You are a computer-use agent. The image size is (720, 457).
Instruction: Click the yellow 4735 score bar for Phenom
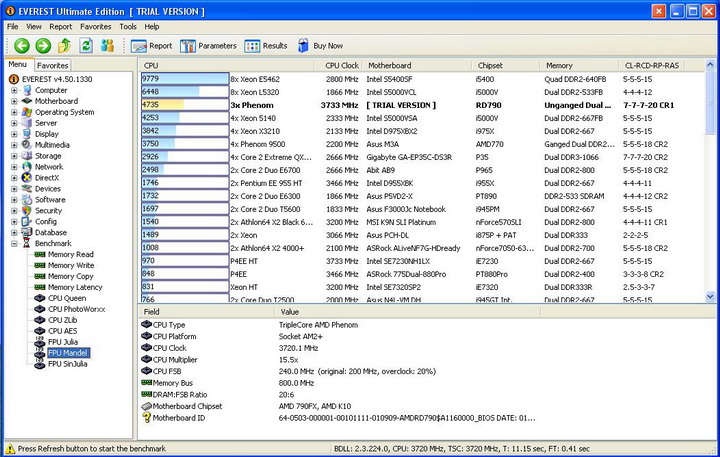(x=185, y=105)
